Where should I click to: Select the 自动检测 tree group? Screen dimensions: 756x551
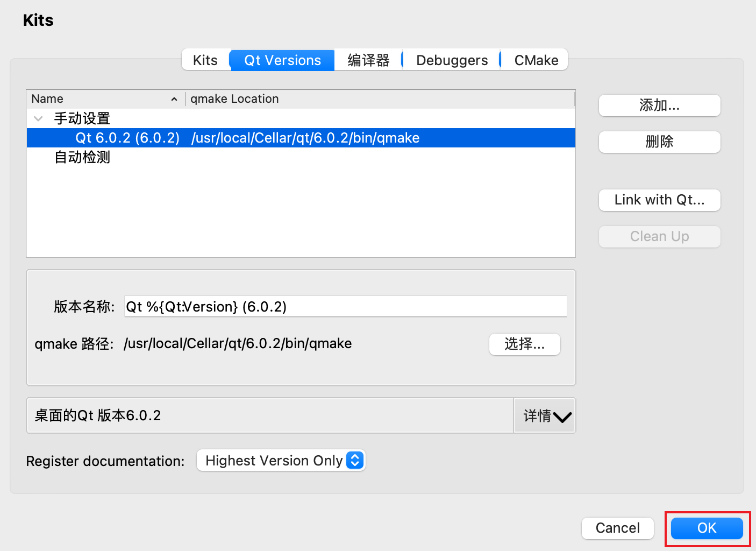pyautogui.click(x=82, y=158)
